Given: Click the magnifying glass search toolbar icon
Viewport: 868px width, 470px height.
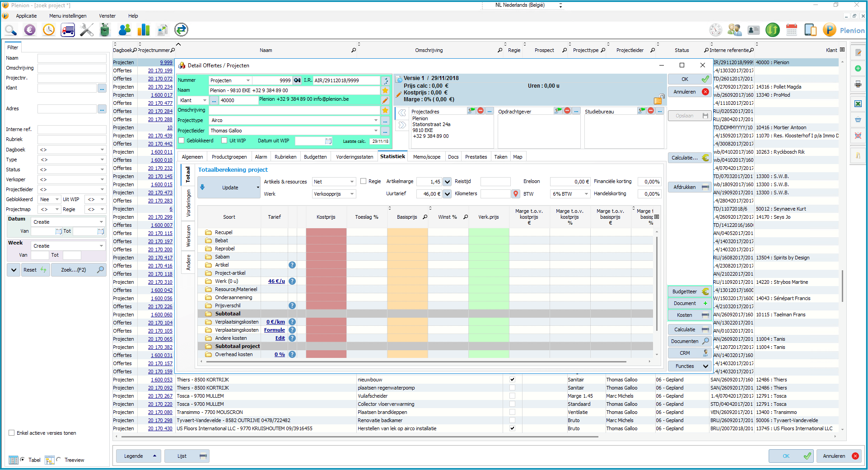Looking at the screenshot, I should point(11,30).
